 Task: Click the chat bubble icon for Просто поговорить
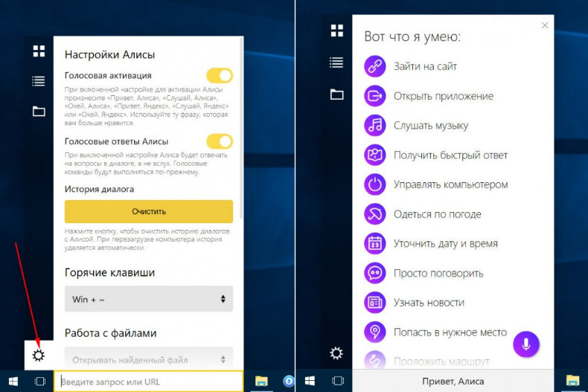[x=375, y=273]
